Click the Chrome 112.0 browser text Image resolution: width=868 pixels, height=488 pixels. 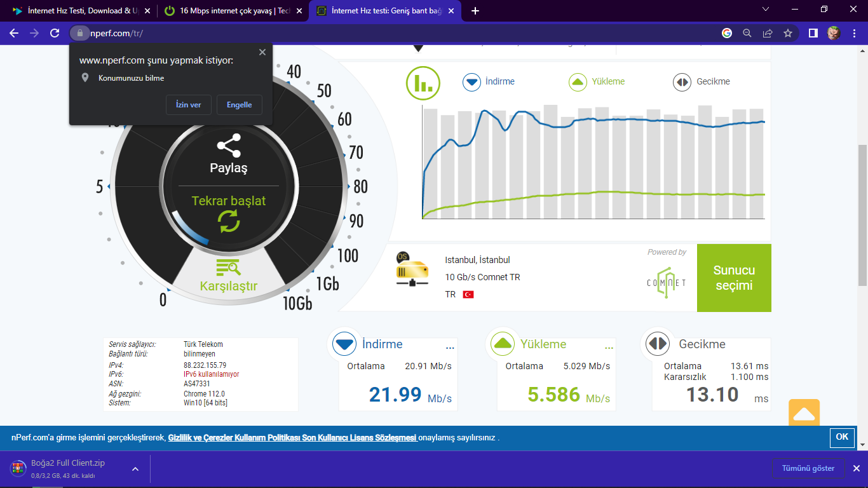tap(204, 394)
